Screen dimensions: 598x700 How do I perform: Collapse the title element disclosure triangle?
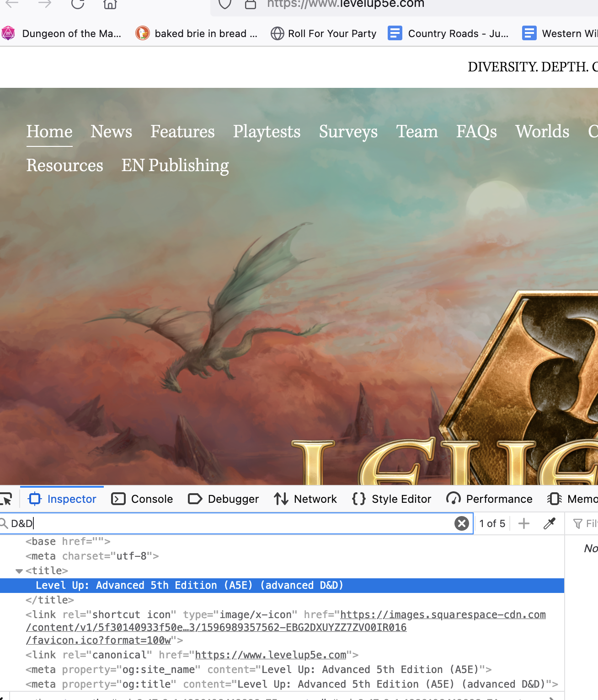click(19, 571)
